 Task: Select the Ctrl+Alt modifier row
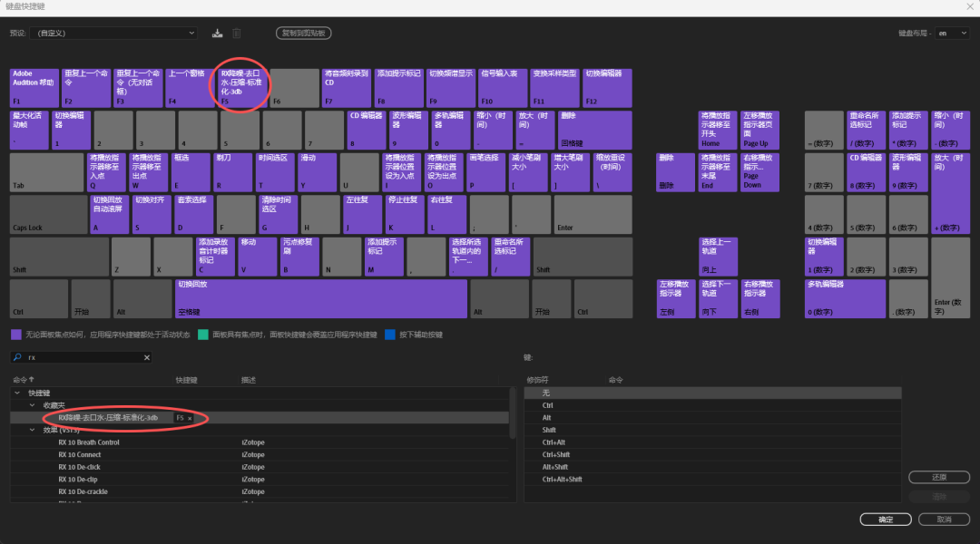[x=712, y=442]
